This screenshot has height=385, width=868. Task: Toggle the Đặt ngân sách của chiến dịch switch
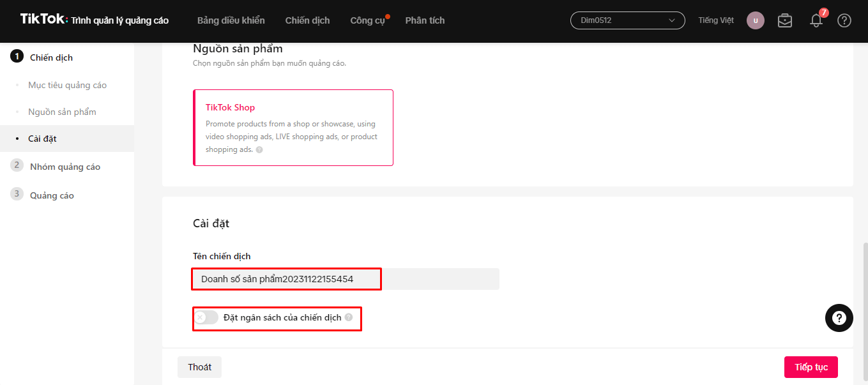coord(206,317)
